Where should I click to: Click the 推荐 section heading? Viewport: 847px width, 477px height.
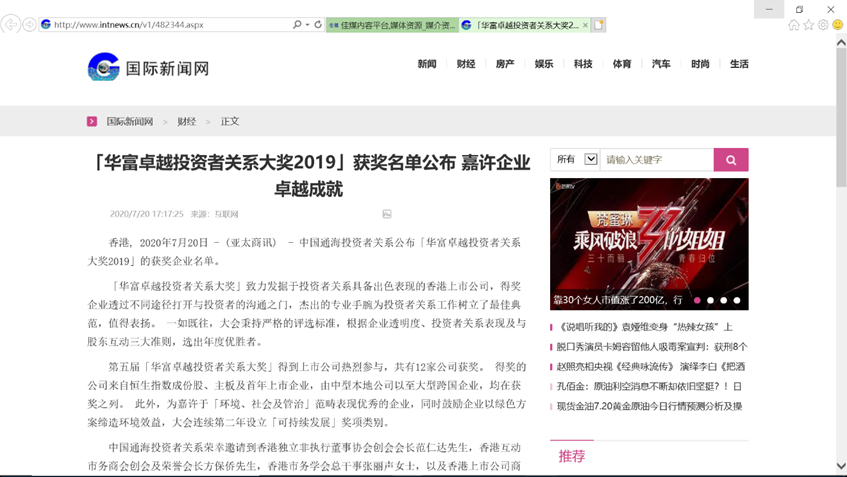(572, 456)
